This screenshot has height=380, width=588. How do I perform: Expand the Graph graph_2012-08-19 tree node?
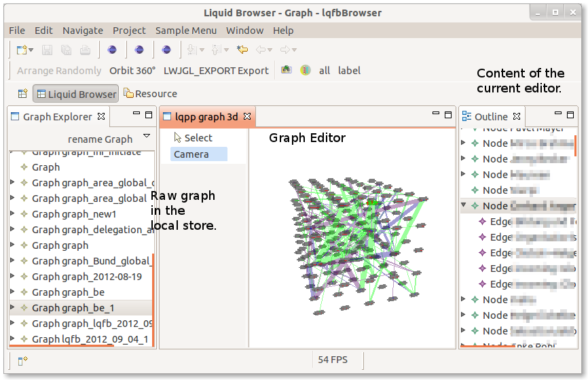(x=12, y=277)
